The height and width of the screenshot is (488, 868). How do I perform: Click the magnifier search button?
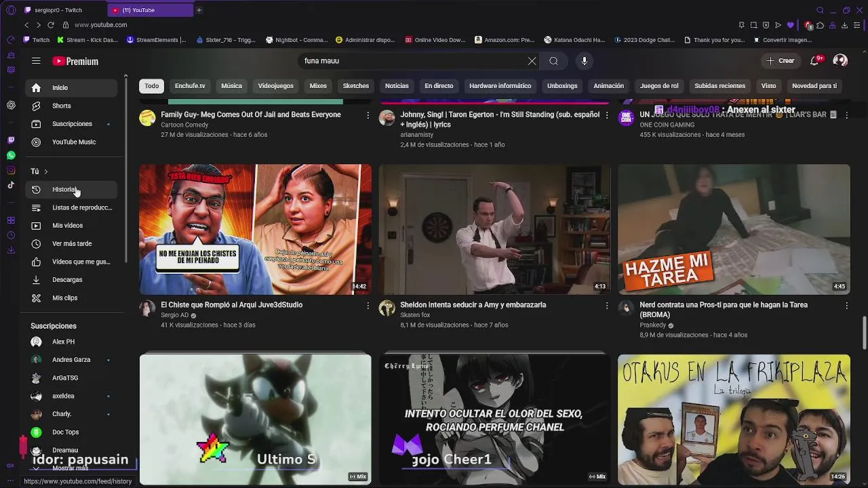[x=554, y=61]
